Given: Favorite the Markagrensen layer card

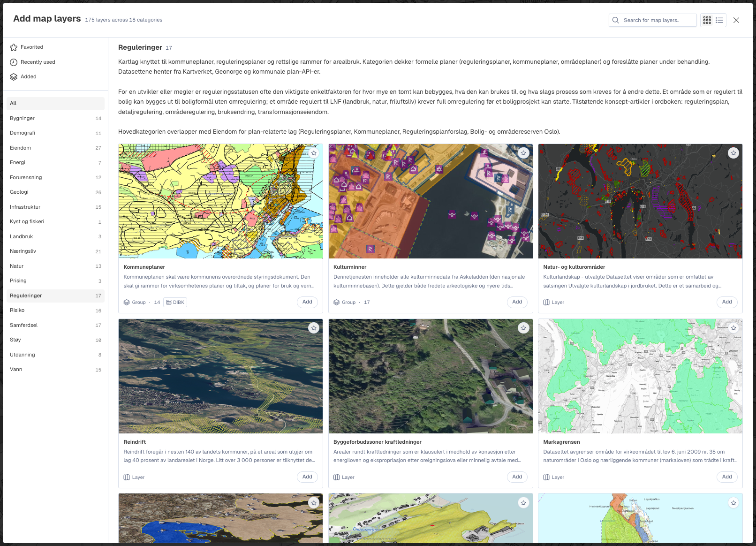Looking at the screenshot, I should [x=733, y=328].
